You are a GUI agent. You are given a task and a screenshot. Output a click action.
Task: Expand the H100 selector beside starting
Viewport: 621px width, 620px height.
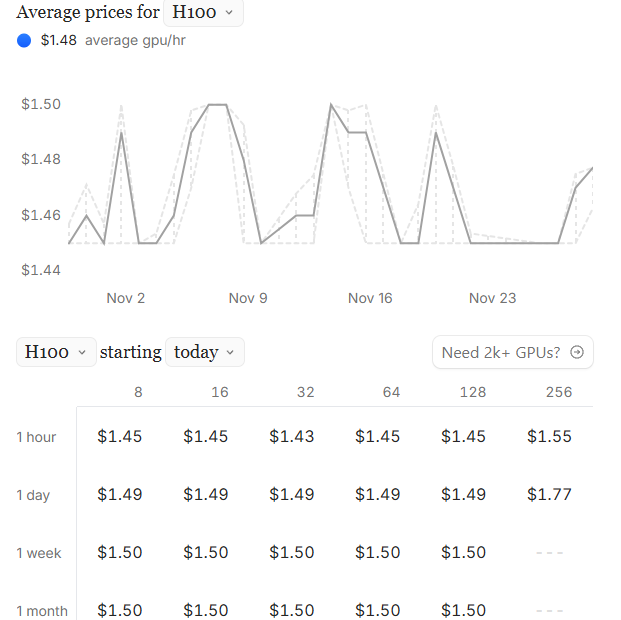[x=56, y=352]
